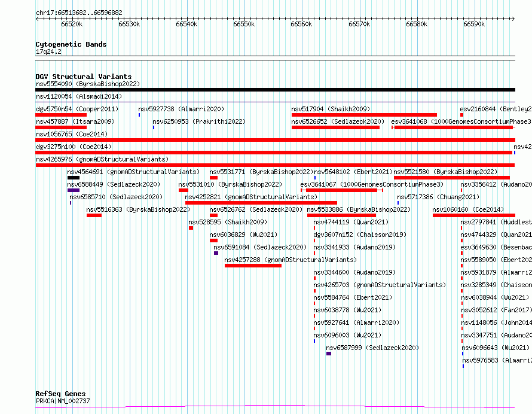Click nsv3285349 Chaisson label
This screenshot has width=532, height=414.
click(x=496, y=285)
